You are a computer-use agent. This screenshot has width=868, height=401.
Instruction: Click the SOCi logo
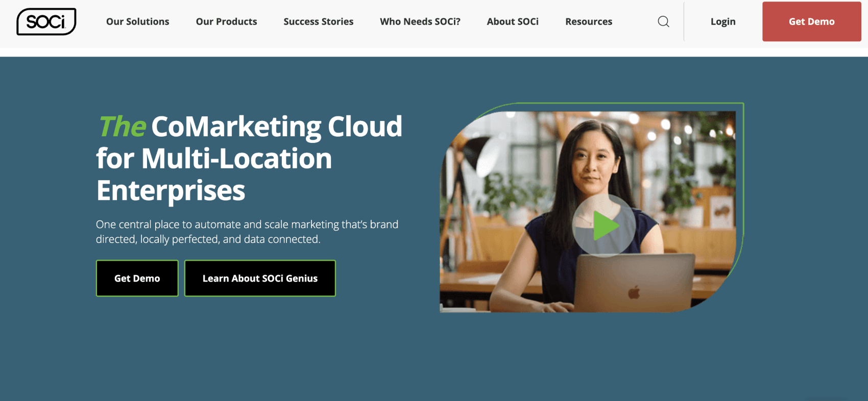coord(46,21)
